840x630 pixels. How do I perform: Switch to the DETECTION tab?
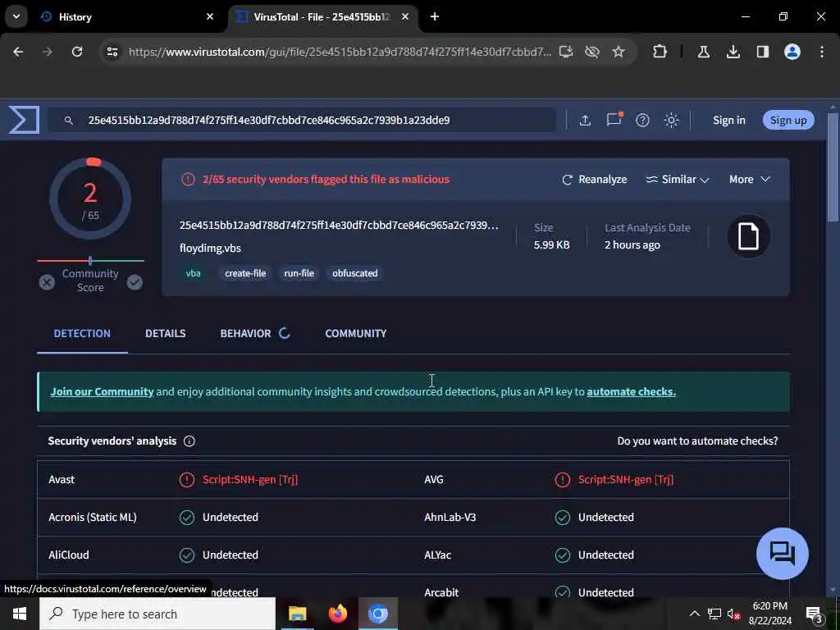(x=82, y=333)
